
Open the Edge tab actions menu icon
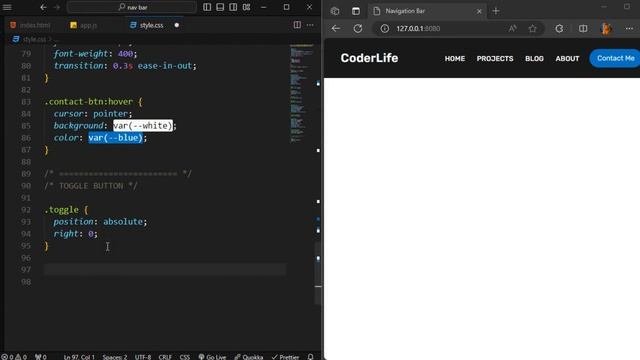pyautogui.click(x=356, y=11)
